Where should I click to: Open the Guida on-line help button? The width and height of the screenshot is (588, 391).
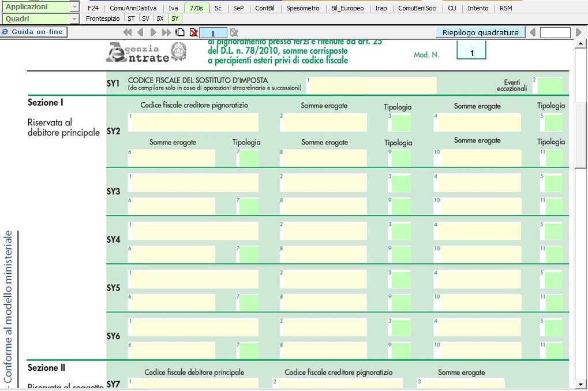point(33,32)
